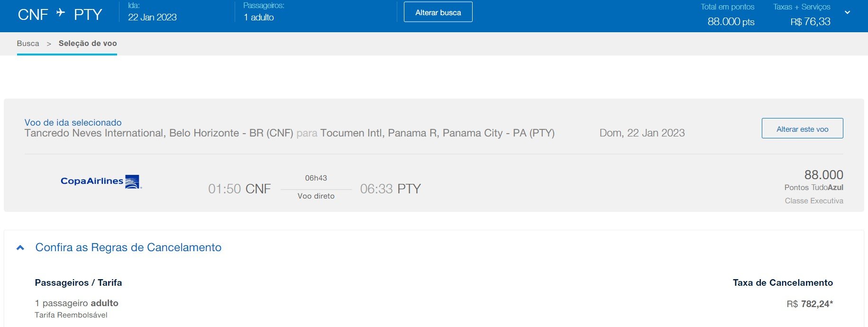Click the 1 adulto passengers field
The image size is (868, 327).
pyautogui.click(x=259, y=18)
